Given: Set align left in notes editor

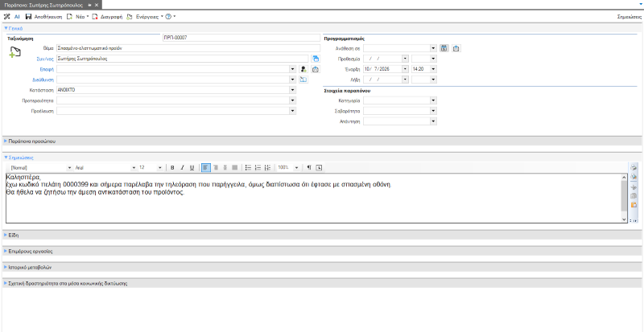Looking at the screenshot, I should coord(206,168).
